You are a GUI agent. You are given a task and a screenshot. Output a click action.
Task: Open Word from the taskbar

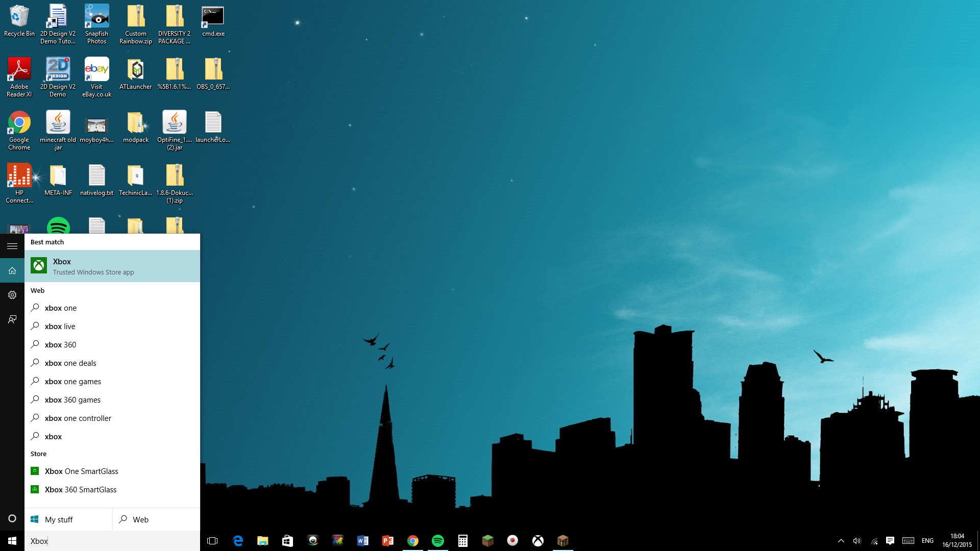[x=363, y=541]
